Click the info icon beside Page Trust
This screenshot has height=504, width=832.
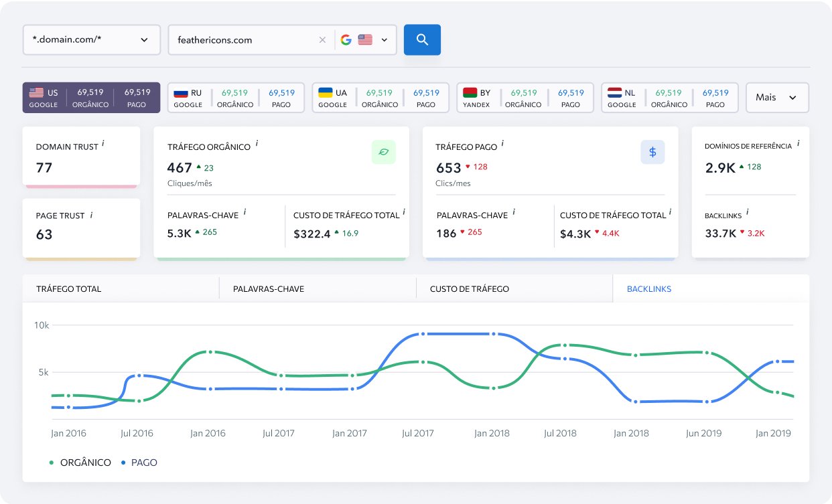tap(91, 215)
